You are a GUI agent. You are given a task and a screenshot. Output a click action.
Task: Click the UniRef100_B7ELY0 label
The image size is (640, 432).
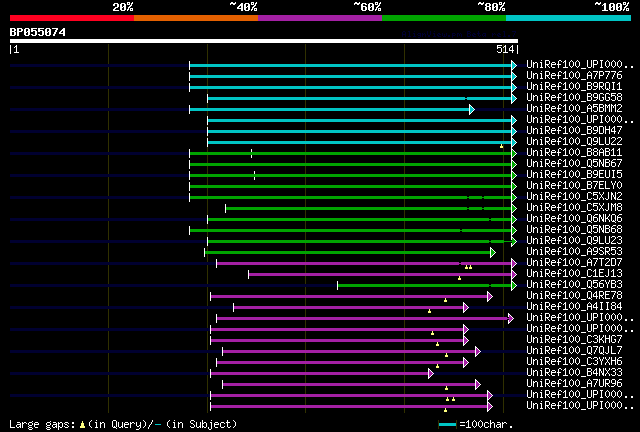point(574,186)
